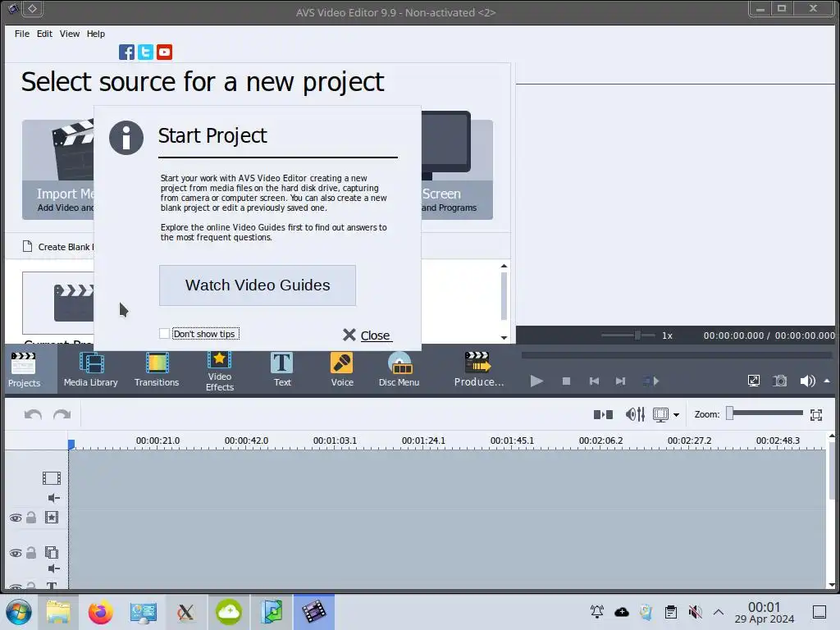Image resolution: width=840 pixels, height=630 pixels.
Task: Open the YouTube social icon
Action: pos(164,52)
